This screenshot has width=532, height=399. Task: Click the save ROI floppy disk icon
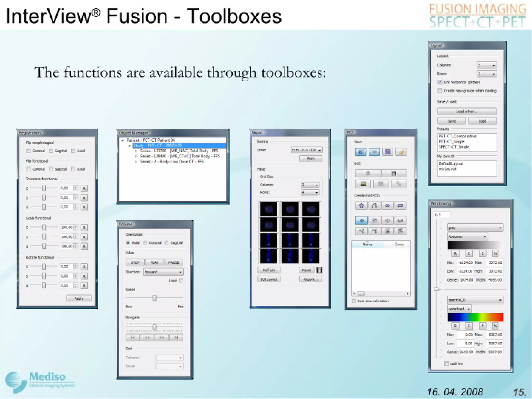[394, 173]
